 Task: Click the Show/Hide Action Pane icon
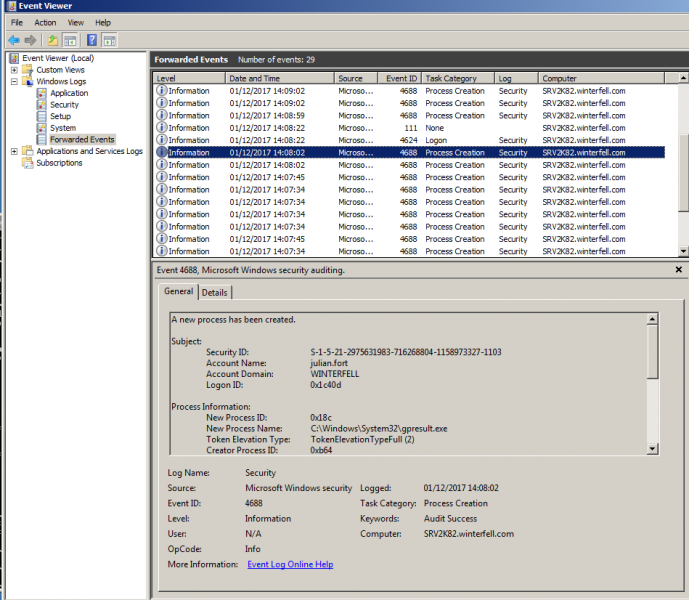click(109, 40)
